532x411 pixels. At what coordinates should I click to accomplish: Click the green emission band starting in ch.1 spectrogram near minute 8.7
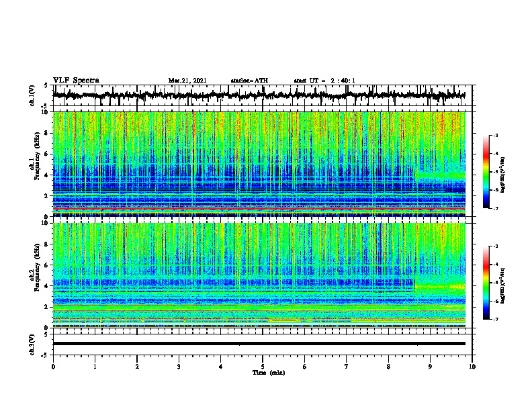point(440,175)
